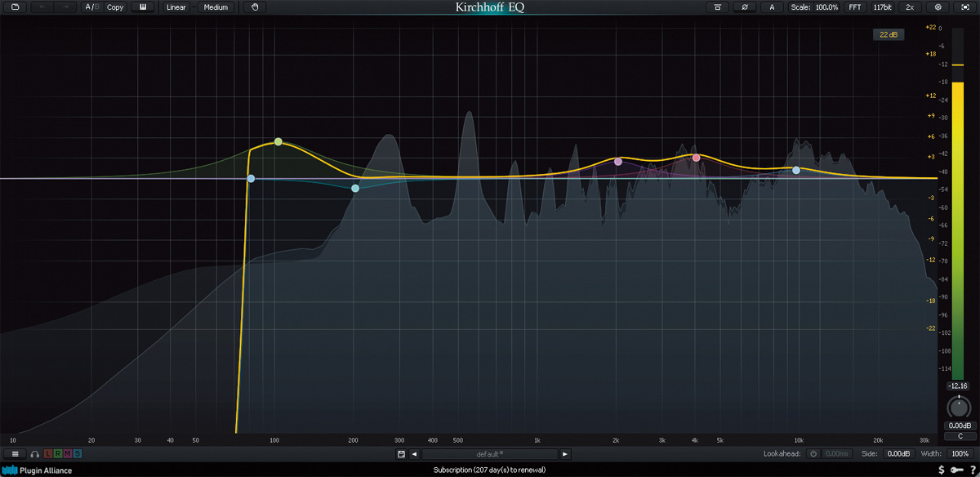Copy the A state to B
Screen dimensions: 980x477
[x=115, y=7]
